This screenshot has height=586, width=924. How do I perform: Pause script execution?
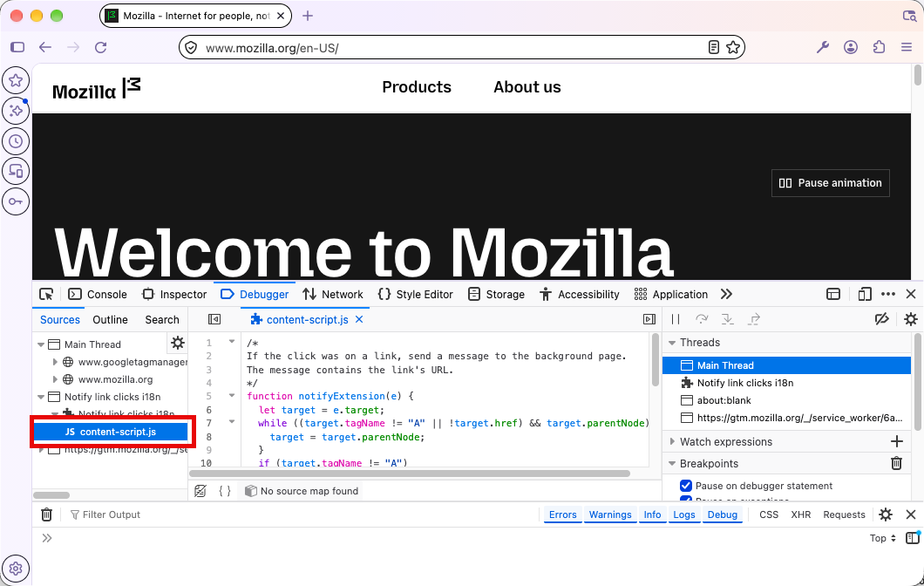(x=676, y=319)
